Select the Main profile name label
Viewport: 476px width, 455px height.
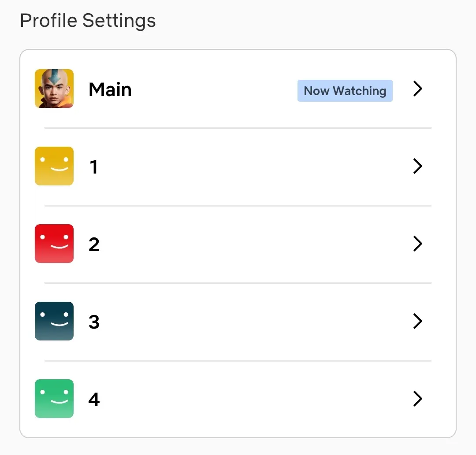click(x=110, y=89)
